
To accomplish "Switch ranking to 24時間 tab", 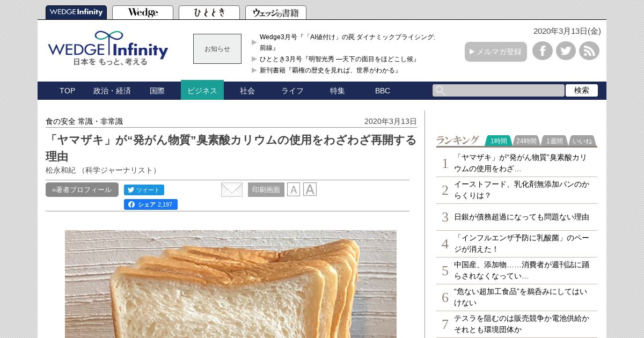I will pyautogui.click(x=526, y=141).
